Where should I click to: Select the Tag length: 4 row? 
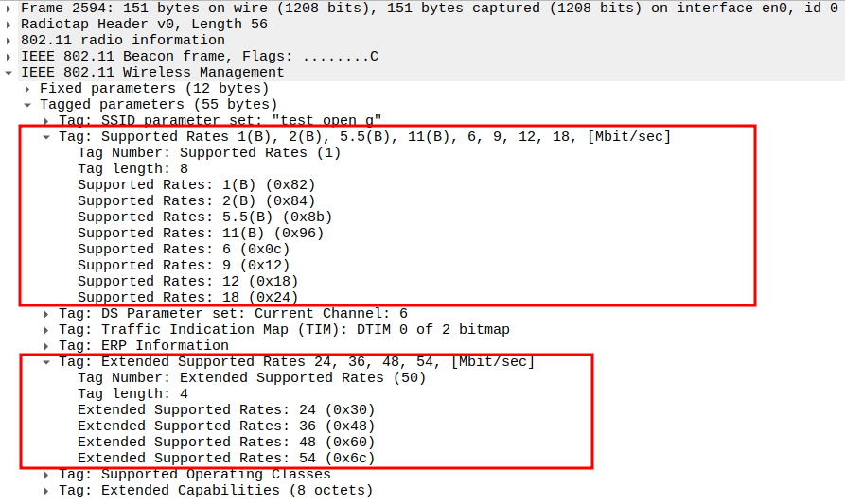(x=132, y=393)
